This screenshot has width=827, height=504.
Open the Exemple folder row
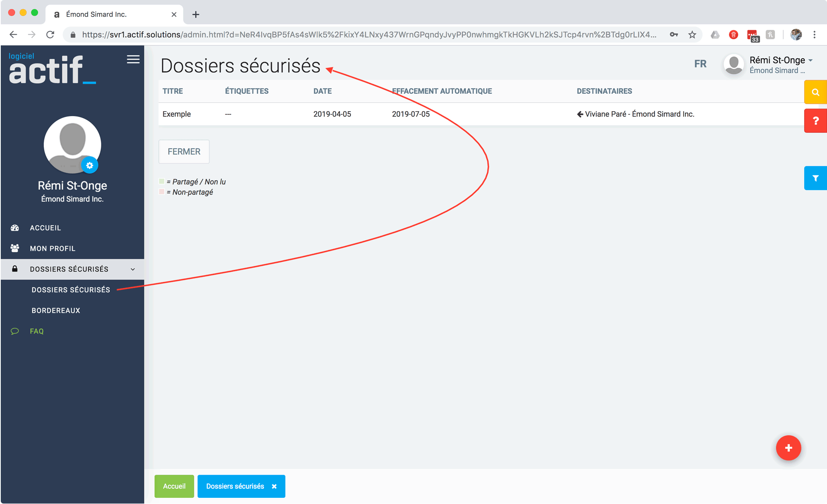point(177,114)
